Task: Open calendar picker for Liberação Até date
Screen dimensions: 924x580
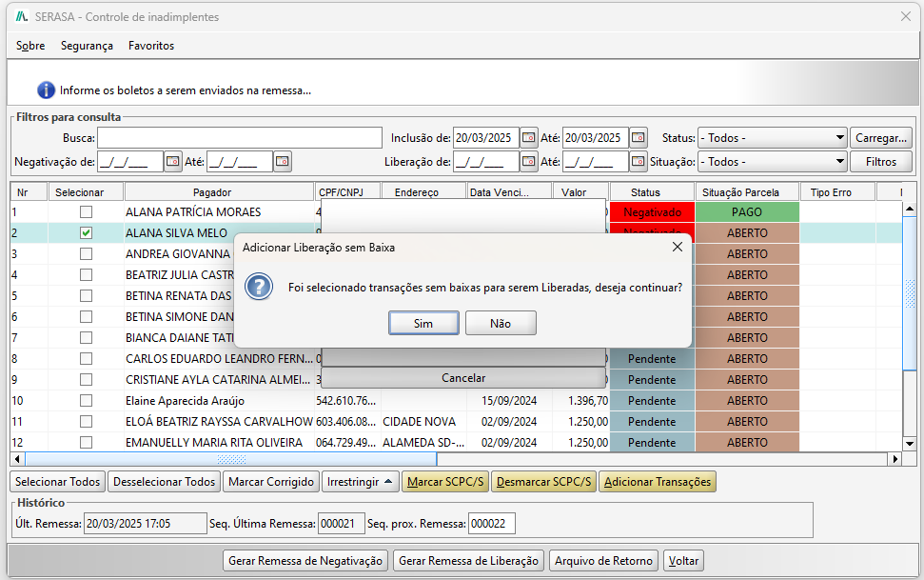Action: (639, 161)
